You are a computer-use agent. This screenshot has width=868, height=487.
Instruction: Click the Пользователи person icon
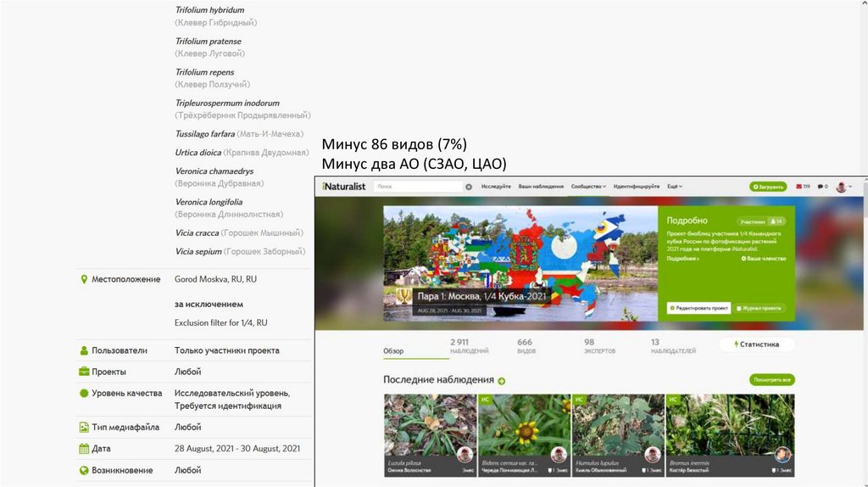click(x=84, y=350)
